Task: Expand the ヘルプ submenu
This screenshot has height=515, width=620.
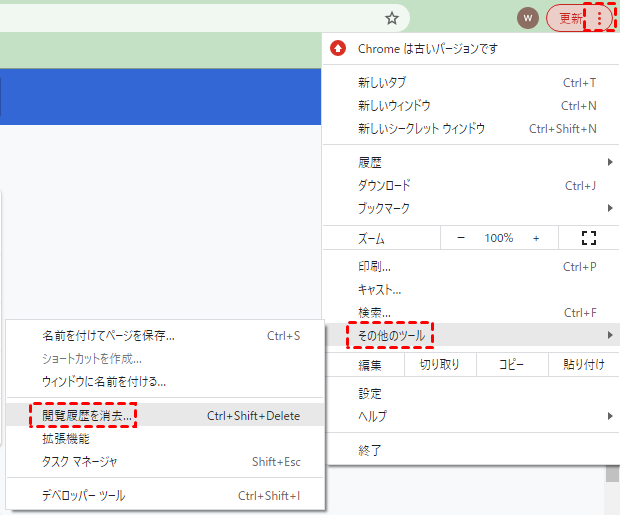Action: pos(471,416)
